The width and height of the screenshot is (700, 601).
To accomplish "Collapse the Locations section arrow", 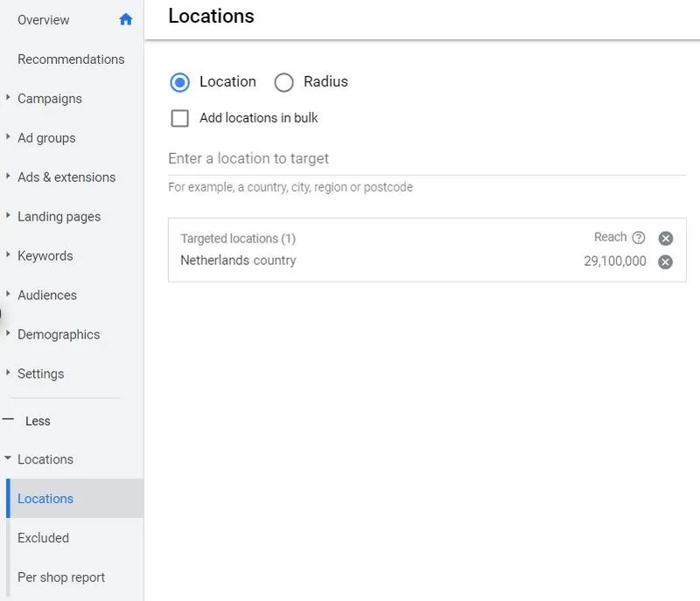I will [x=8, y=458].
